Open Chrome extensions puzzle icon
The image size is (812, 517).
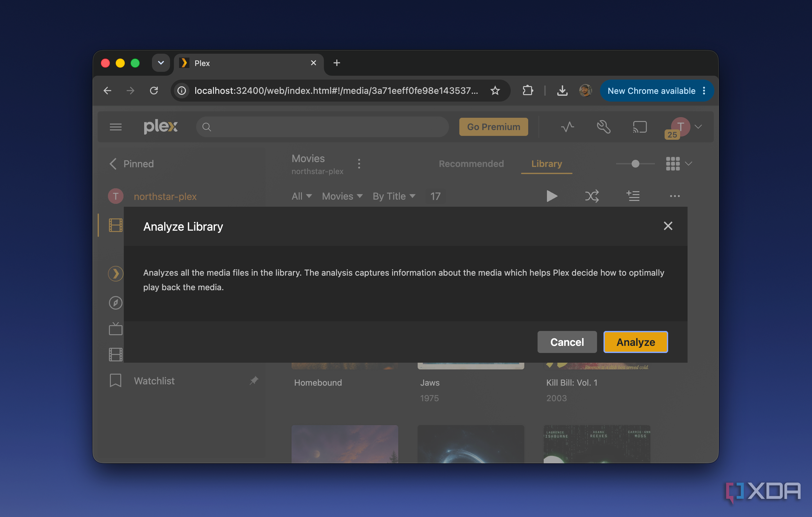click(x=528, y=91)
